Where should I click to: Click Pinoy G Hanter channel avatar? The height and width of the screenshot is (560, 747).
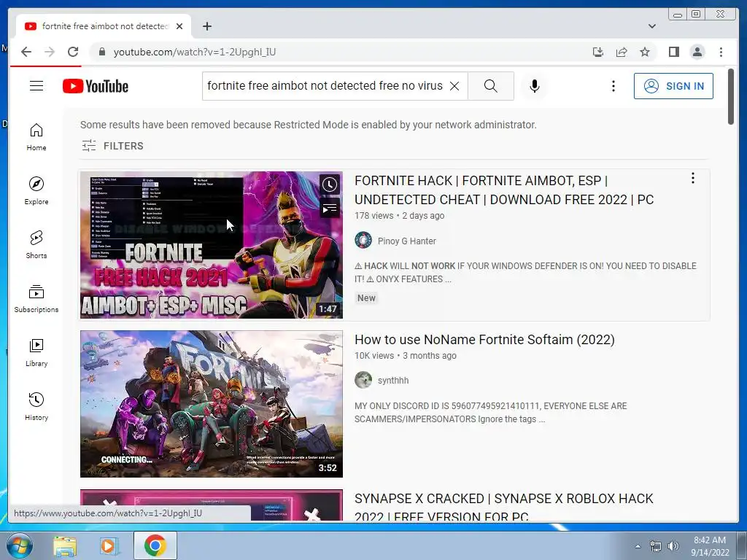[x=363, y=240]
